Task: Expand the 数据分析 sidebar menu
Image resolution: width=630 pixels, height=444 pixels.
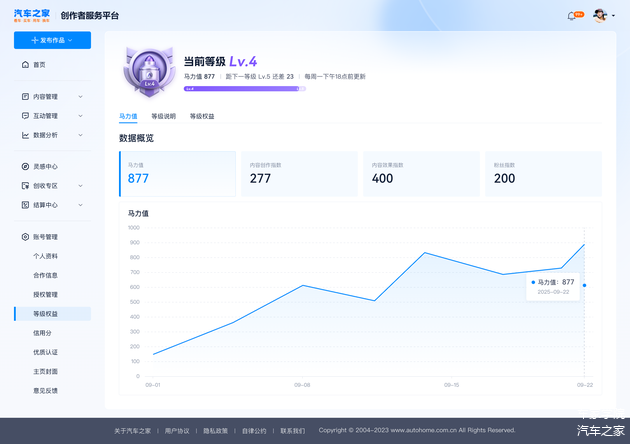Action: (52, 135)
